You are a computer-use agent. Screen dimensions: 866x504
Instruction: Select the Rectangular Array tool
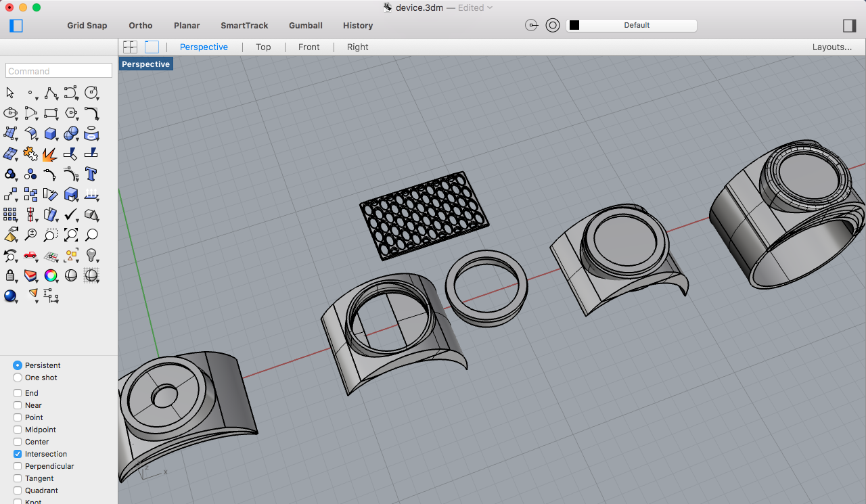pyautogui.click(x=10, y=214)
